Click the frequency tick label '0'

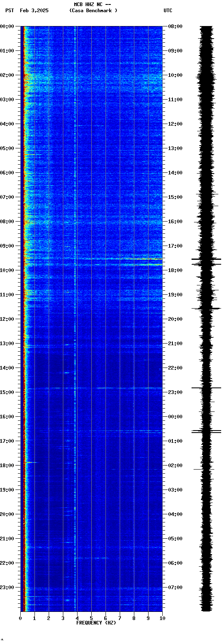(20, 618)
